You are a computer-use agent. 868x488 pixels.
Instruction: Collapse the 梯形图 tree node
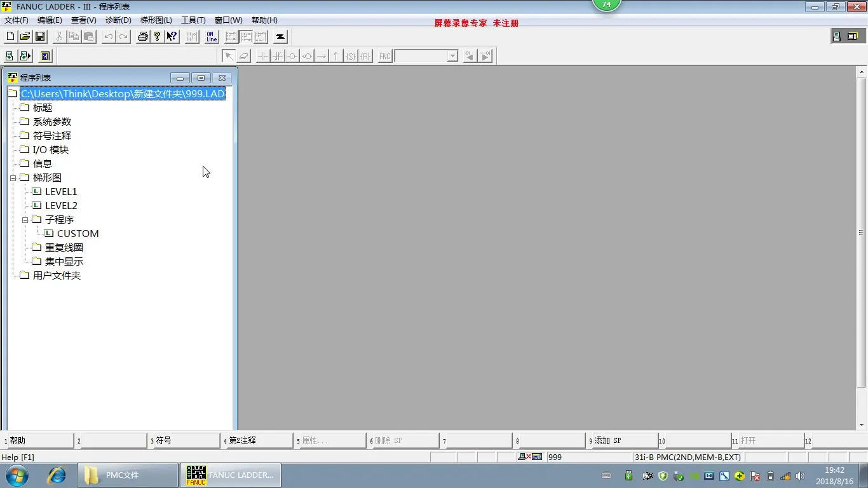pyautogui.click(x=13, y=178)
